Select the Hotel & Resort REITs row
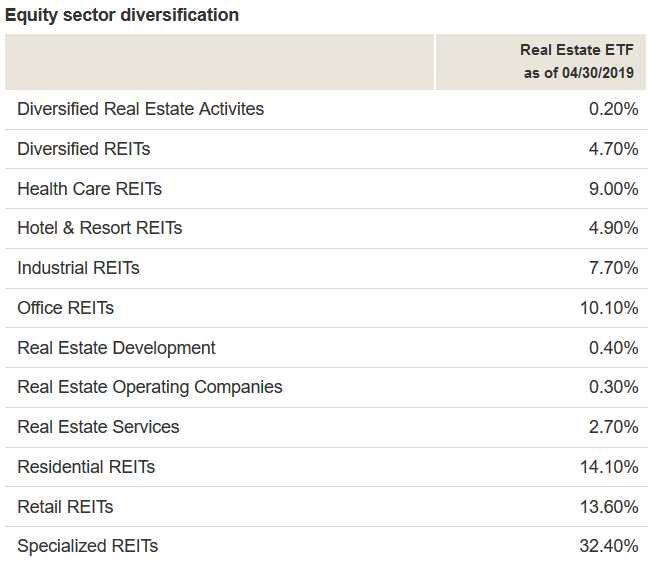Image resolution: width=648 pixels, height=575 pixels. [x=100, y=228]
